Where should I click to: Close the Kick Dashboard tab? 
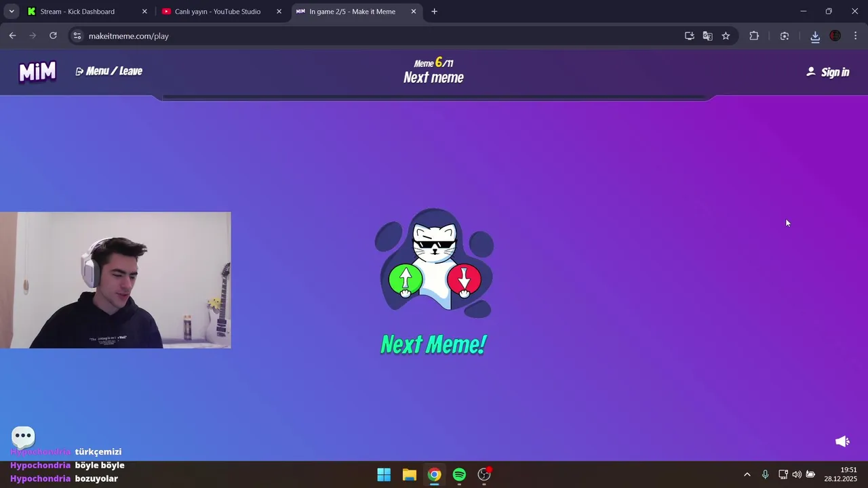coord(144,12)
